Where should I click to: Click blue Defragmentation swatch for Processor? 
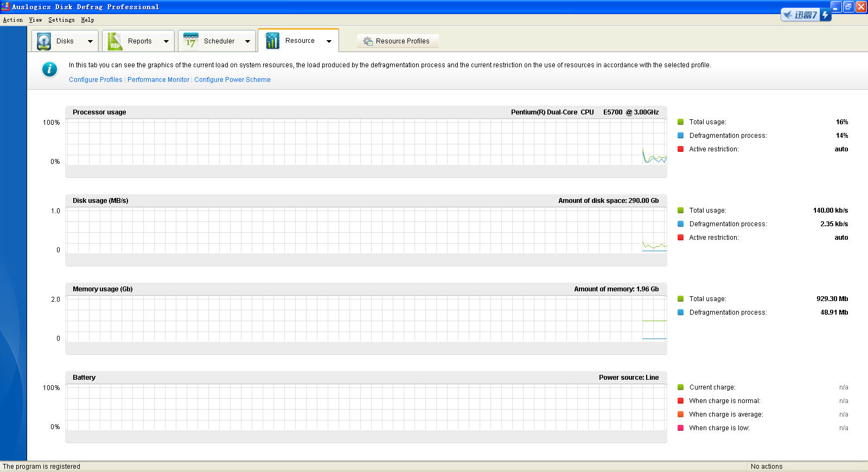[680, 136]
